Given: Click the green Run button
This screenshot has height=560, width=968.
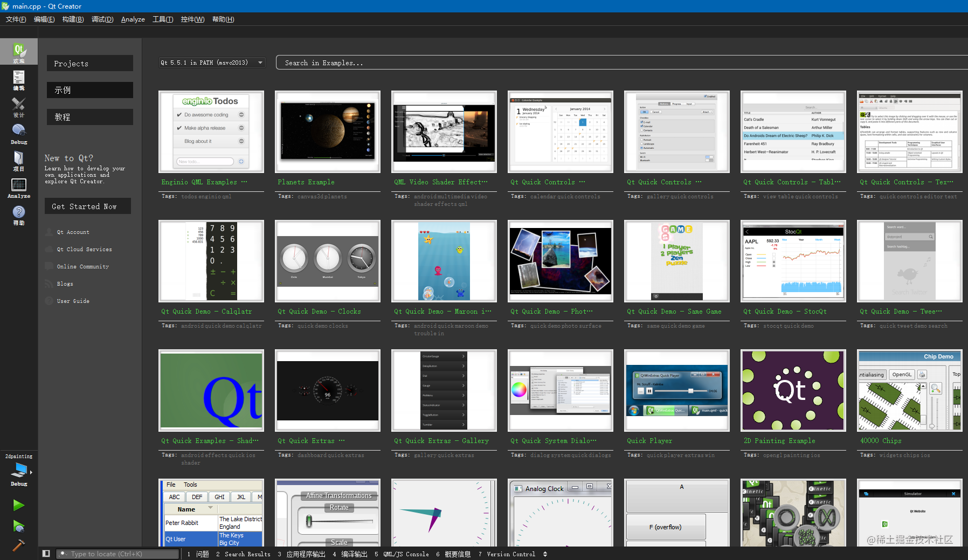Looking at the screenshot, I should click(18, 505).
